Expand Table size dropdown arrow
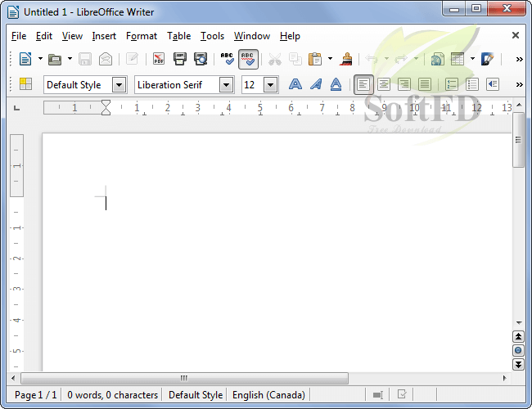This screenshot has width=532, height=409. (472, 59)
